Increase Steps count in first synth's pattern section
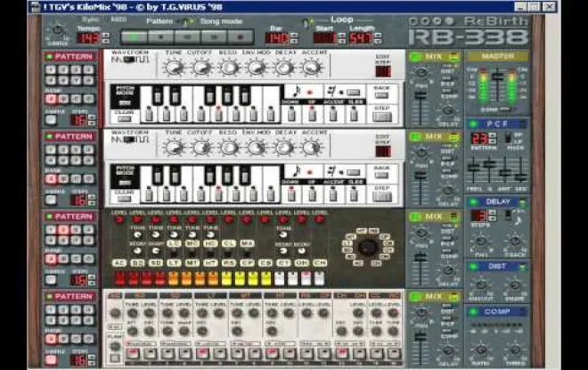588x370 pixels. pos(91,118)
